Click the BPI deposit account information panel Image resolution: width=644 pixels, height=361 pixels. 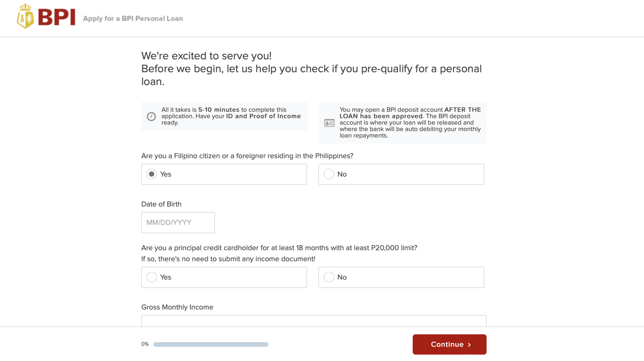click(x=403, y=122)
